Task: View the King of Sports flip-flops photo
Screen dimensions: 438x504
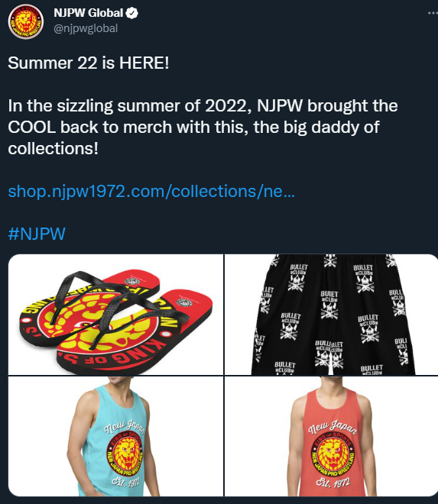Action: point(116,315)
